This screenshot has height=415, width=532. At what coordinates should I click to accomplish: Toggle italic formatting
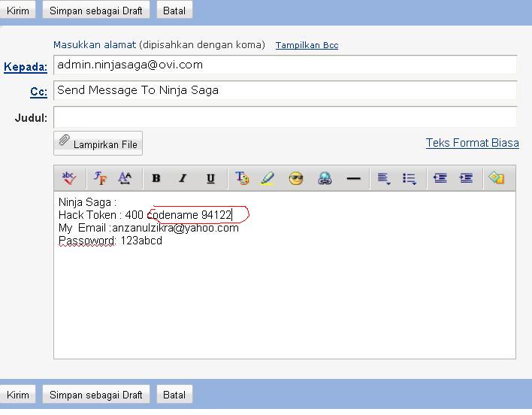coord(183,178)
